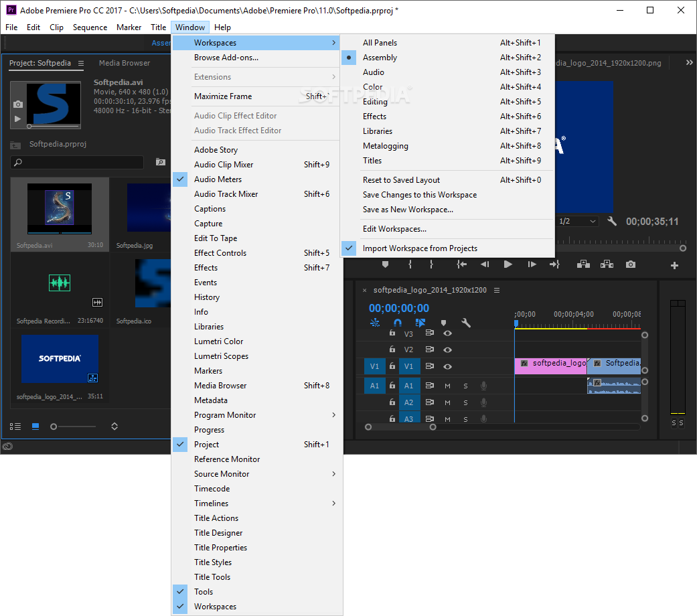Click the project search input field

(x=77, y=162)
